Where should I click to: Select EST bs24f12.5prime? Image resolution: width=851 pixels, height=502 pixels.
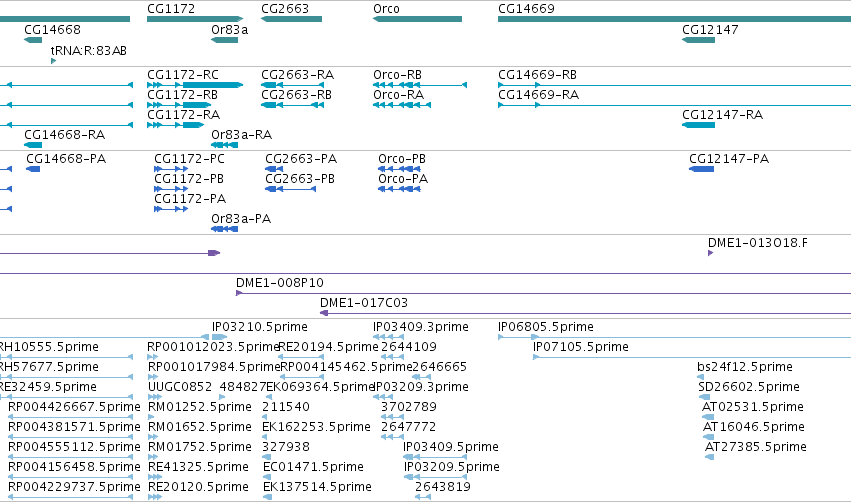tap(745, 367)
